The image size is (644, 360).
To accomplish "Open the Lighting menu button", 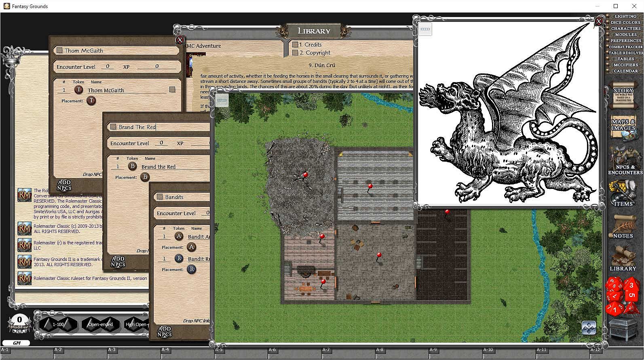I will click(625, 17).
